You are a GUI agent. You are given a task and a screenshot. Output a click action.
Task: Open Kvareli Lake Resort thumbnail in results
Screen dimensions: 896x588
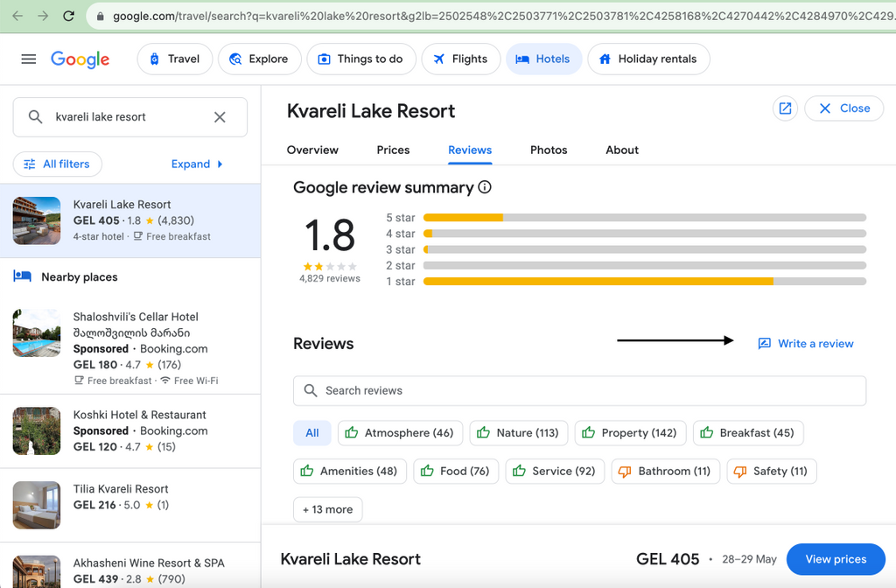[37, 220]
